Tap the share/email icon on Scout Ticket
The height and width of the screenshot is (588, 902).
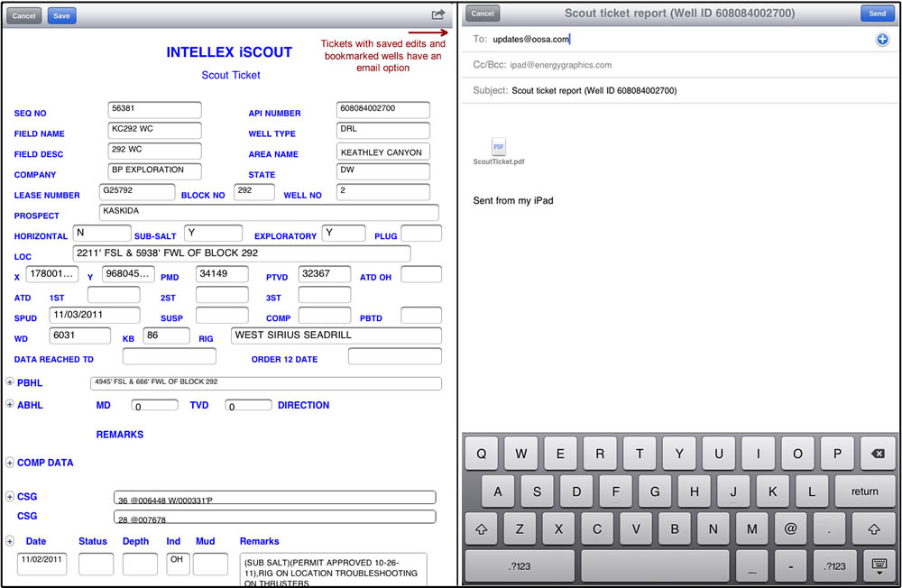point(438,14)
